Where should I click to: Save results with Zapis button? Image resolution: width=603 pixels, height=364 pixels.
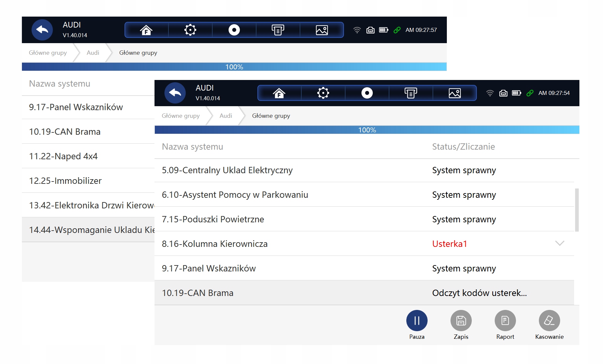pyautogui.click(x=461, y=321)
